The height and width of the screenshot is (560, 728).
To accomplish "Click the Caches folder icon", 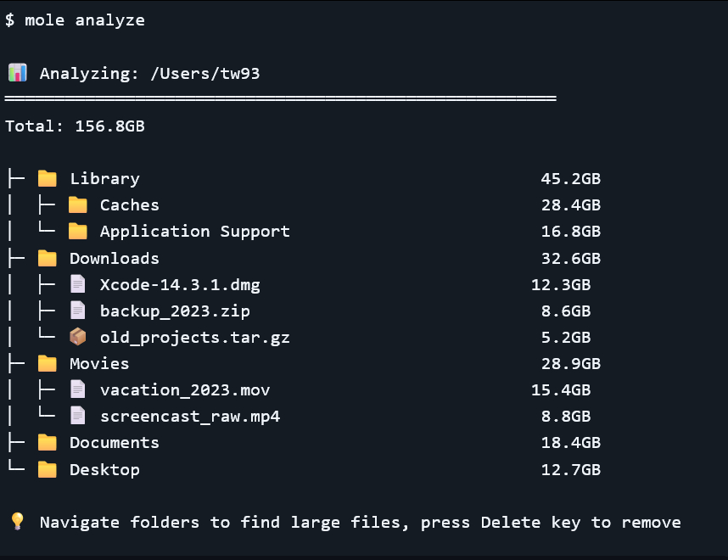I will click(x=78, y=204).
